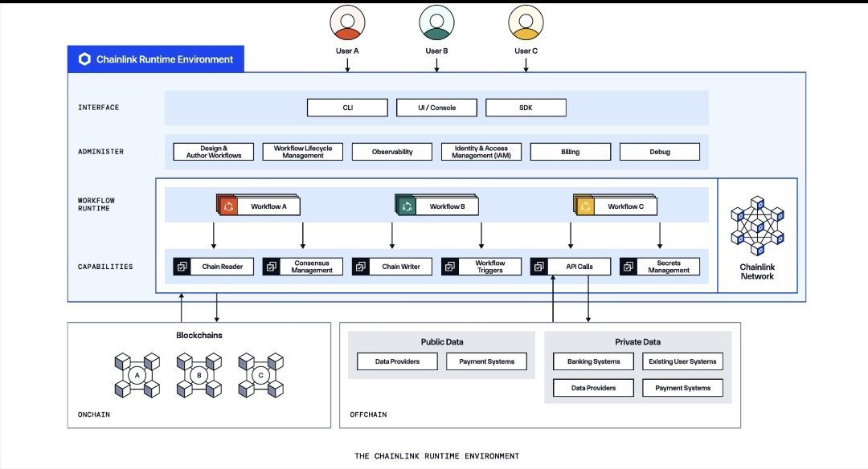Click the Chainlink hexagon logo in header

[84, 59]
